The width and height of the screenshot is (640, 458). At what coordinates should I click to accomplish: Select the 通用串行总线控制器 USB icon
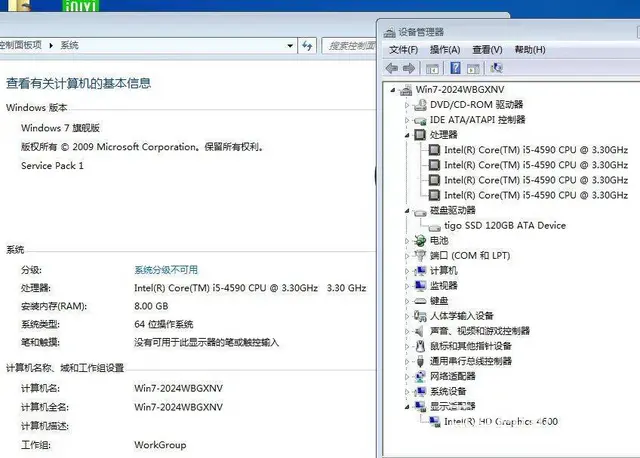coord(420,361)
